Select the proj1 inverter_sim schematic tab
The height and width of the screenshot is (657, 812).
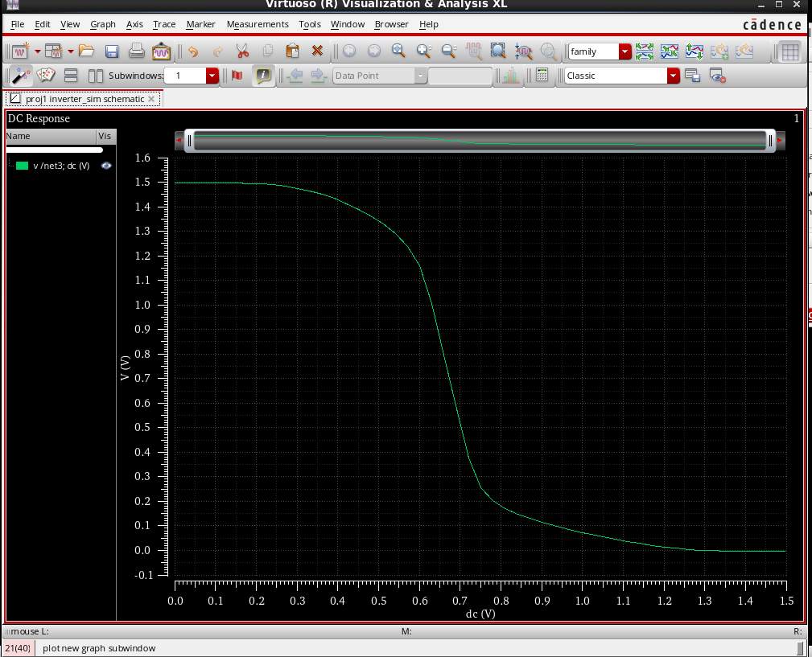83,99
